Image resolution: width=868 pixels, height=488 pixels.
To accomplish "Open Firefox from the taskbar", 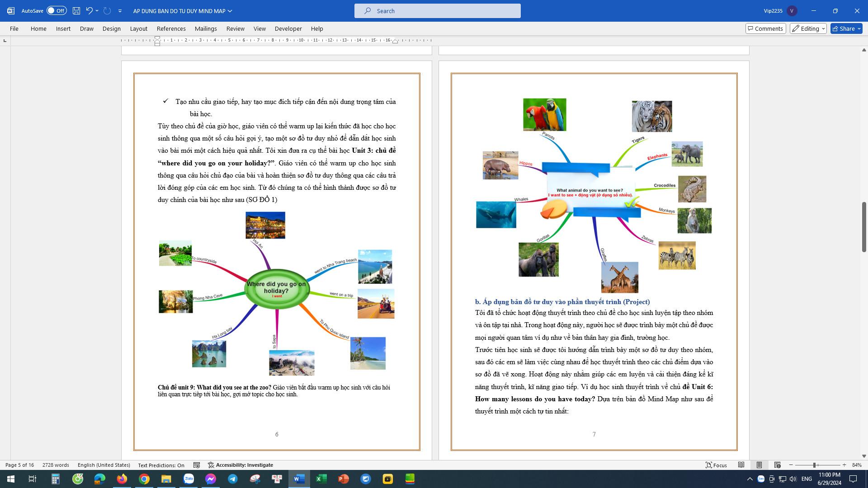I will (122, 479).
